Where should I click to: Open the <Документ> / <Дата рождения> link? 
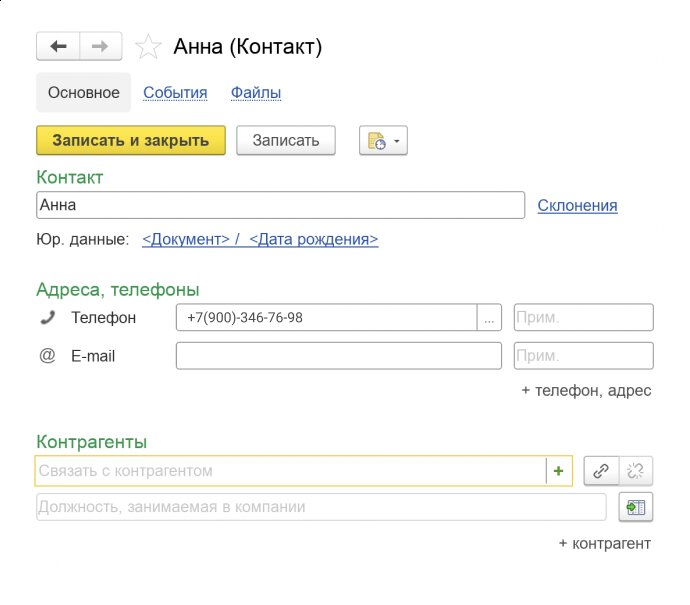point(260,239)
